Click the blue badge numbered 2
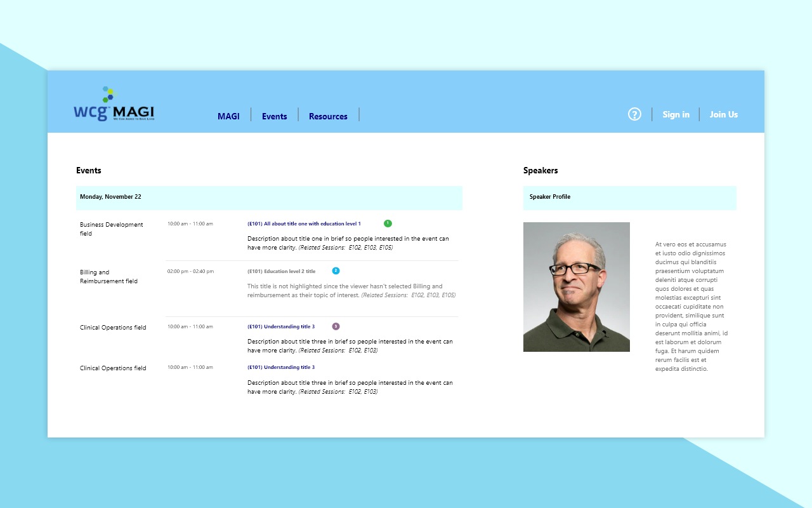This screenshot has width=812, height=508. coord(336,271)
